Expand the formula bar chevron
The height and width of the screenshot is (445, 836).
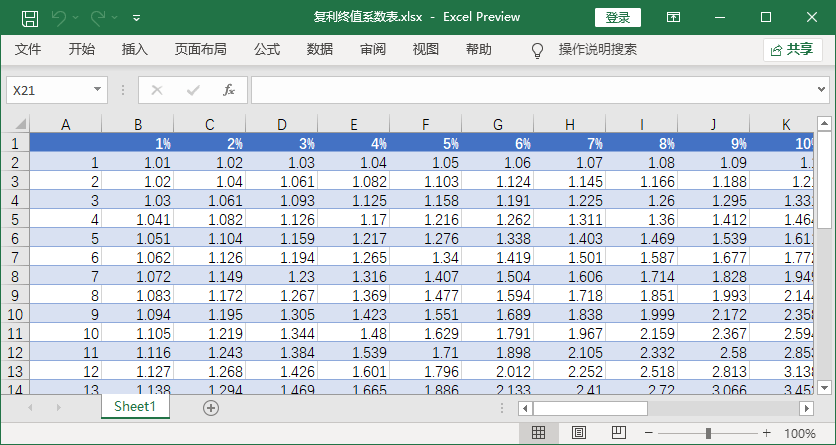(x=822, y=90)
